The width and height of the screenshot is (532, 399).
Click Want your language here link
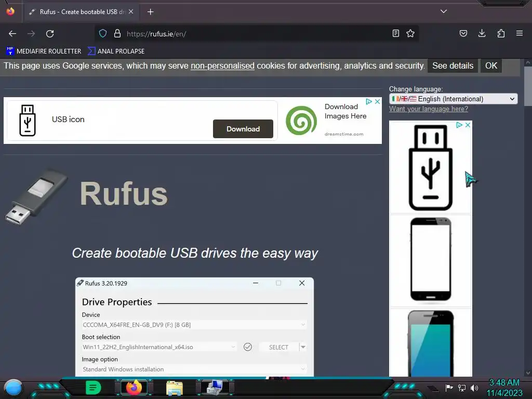pyautogui.click(x=429, y=109)
